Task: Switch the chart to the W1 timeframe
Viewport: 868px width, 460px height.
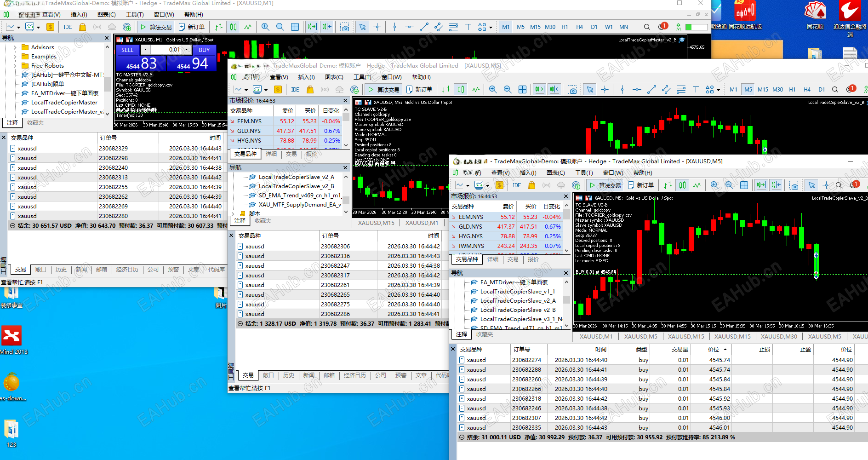Action: tap(608, 27)
